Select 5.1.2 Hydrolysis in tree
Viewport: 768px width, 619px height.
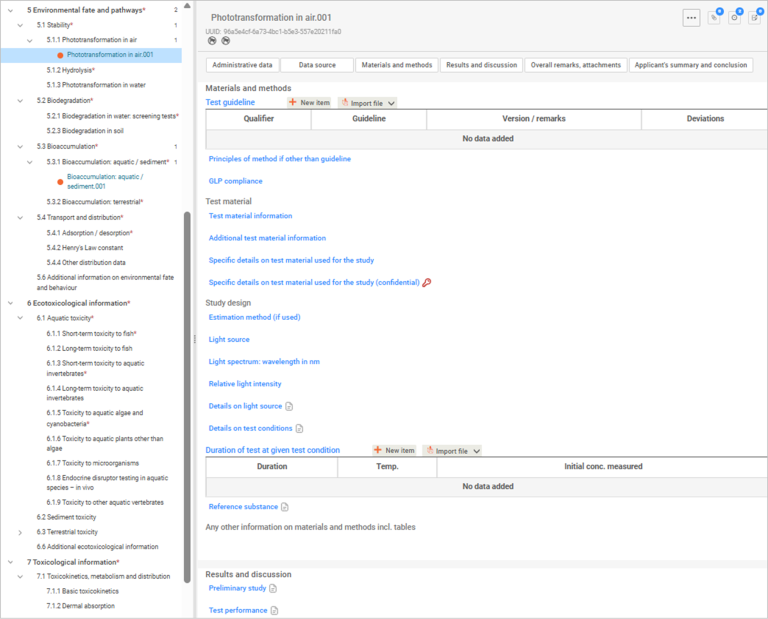[x=71, y=71]
